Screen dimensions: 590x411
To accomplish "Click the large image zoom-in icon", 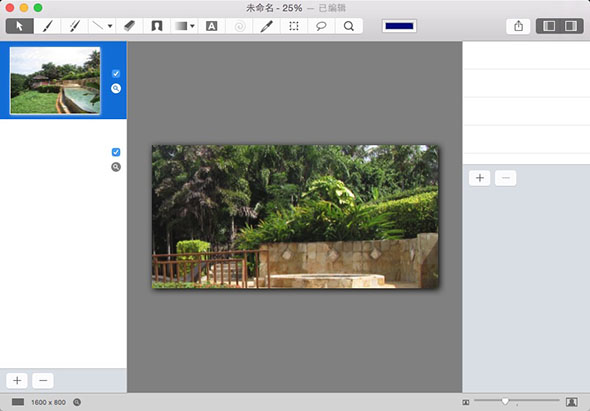I will [572, 402].
